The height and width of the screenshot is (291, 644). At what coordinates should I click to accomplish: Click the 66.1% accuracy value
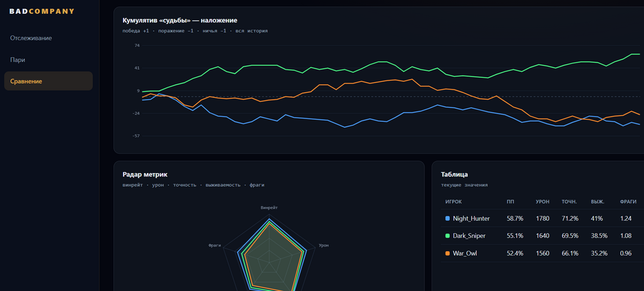coord(570,254)
